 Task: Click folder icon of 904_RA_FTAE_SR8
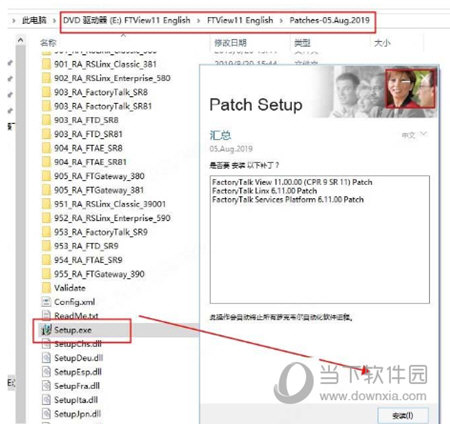46,148
